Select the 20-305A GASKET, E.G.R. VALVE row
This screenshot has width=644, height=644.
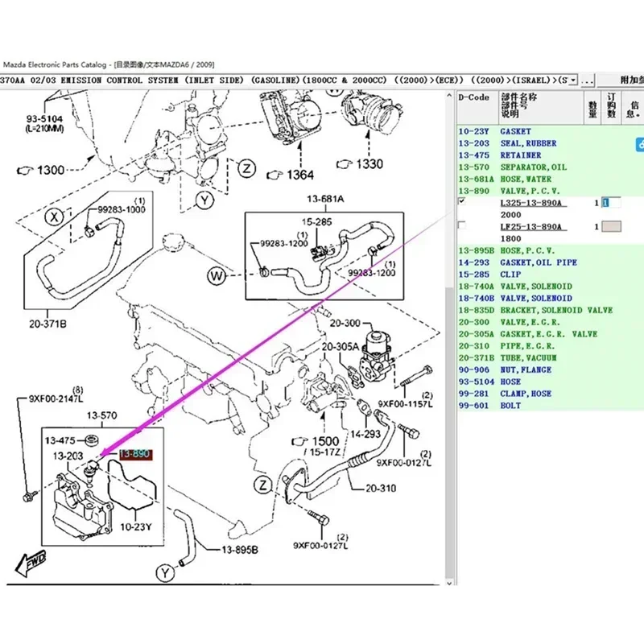pos(551,334)
